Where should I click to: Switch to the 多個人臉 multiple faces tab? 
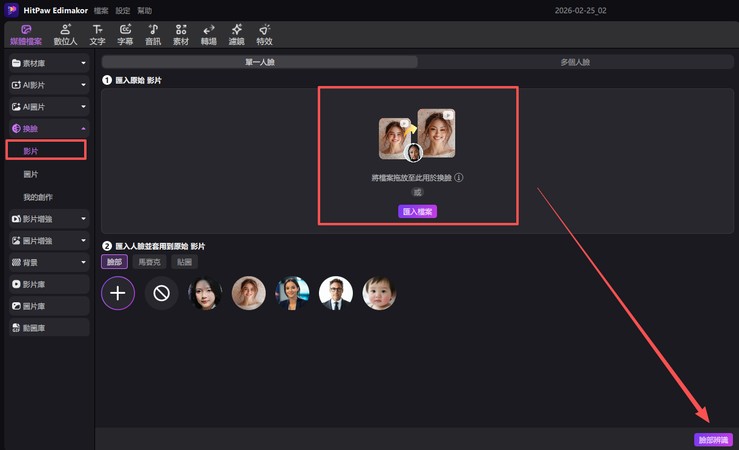[575, 62]
